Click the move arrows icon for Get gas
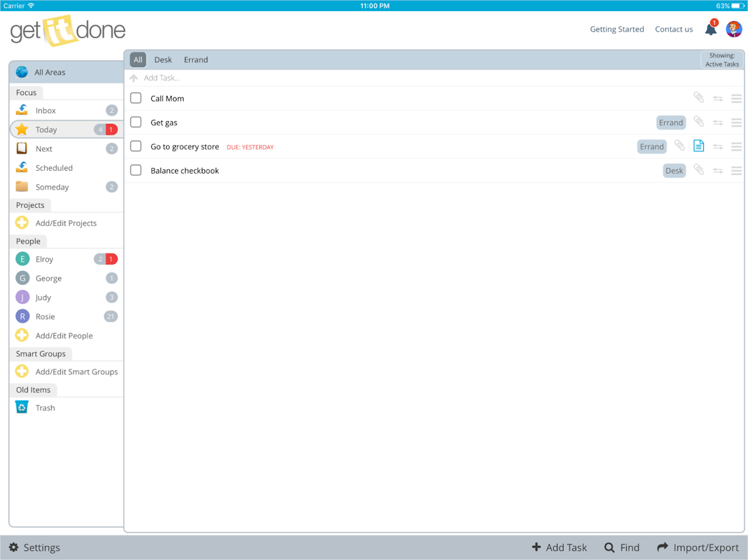The image size is (748, 560). 718,123
